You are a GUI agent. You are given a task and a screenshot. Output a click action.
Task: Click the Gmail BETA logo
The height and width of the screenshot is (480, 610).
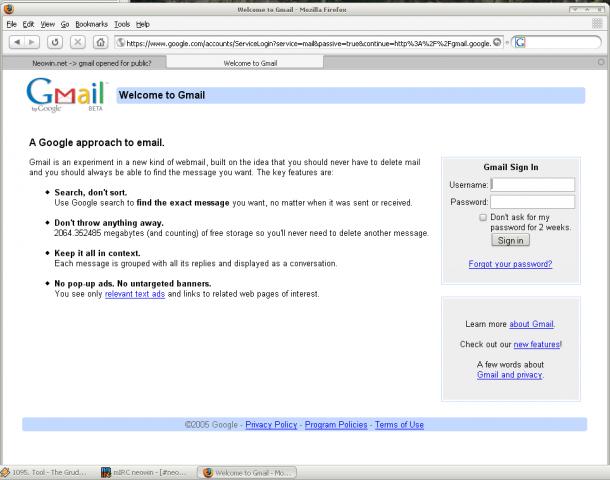pyautogui.click(x=67, y=95)
